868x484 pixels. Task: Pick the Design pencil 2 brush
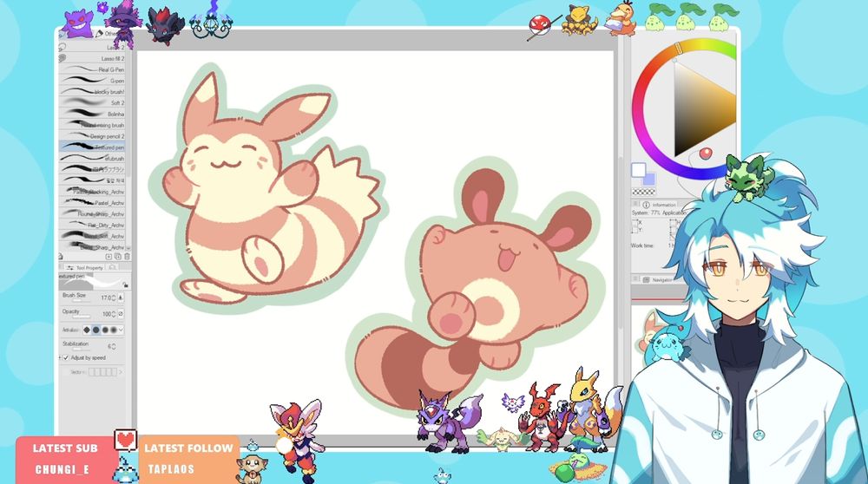[92, 136]
